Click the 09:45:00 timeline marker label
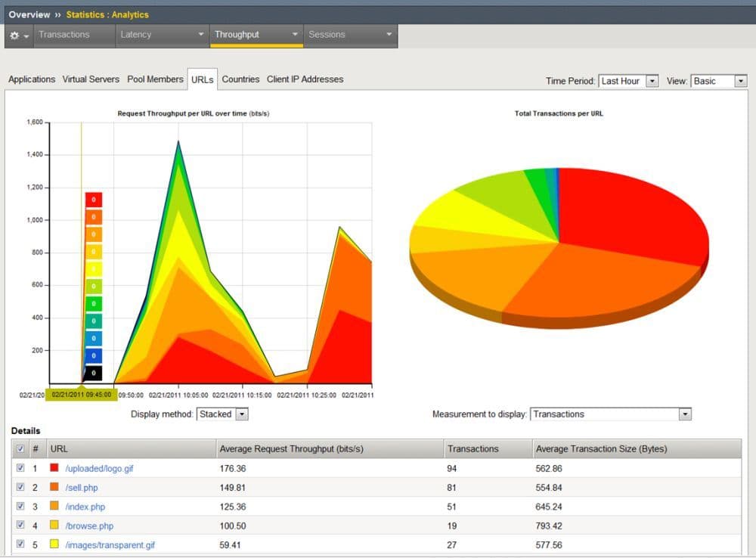Viewport: 756px width, 558px height. point(82,395)
